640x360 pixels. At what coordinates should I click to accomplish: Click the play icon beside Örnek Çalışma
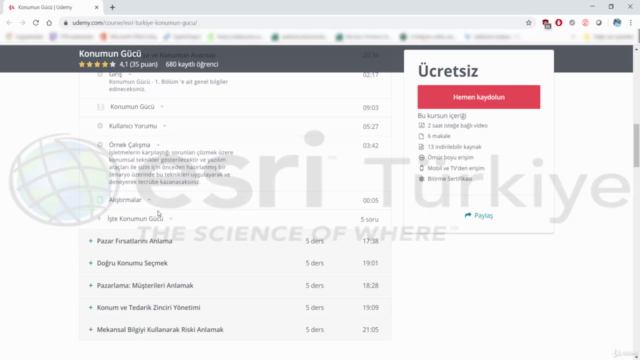click(x=100, y=145)
